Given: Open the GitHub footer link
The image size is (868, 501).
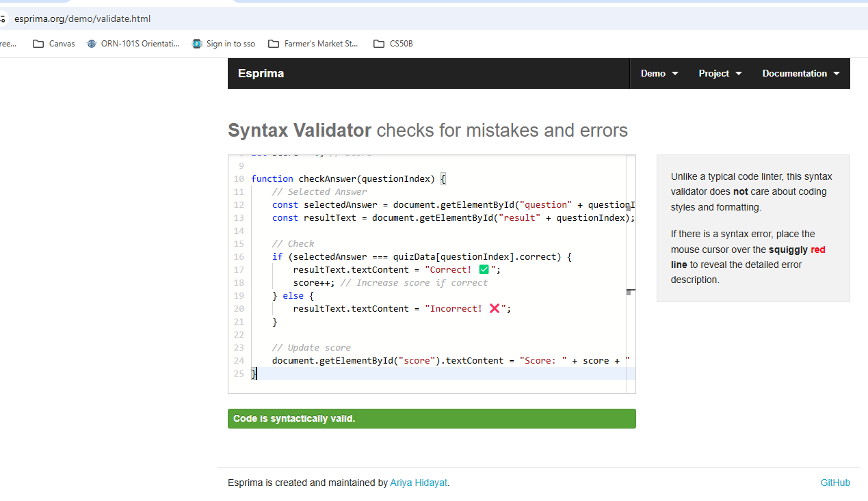Looking at the screenshot, I should pos(835,483).
